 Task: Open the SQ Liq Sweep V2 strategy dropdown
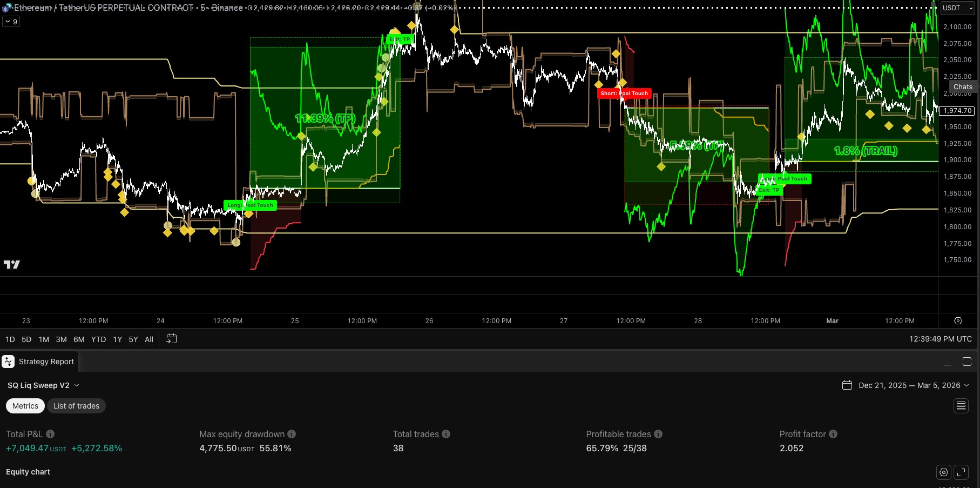point(44,385)
